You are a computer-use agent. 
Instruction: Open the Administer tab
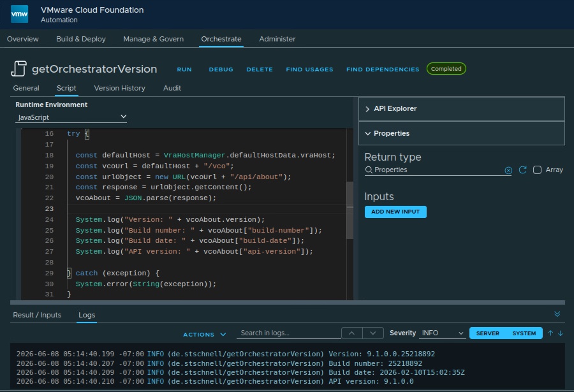pos(277,39)
